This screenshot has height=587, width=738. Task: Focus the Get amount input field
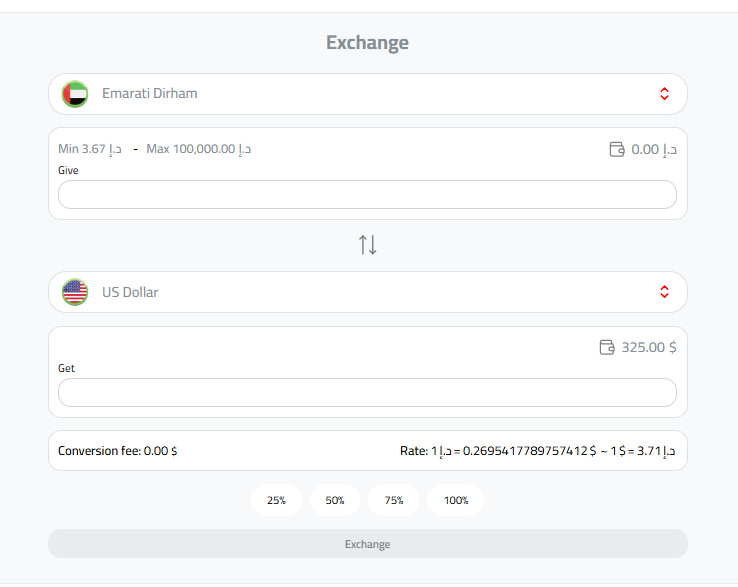367,393
